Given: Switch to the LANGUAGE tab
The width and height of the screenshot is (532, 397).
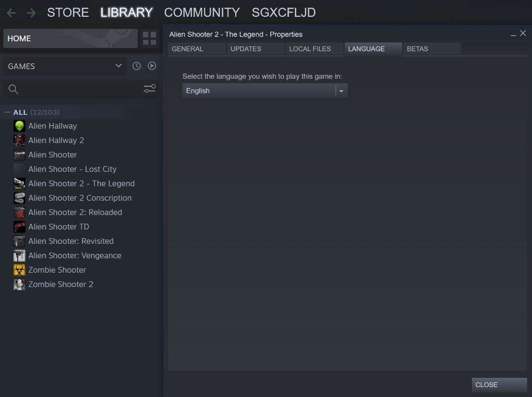Looking at the screenshot, I should 373,49.
